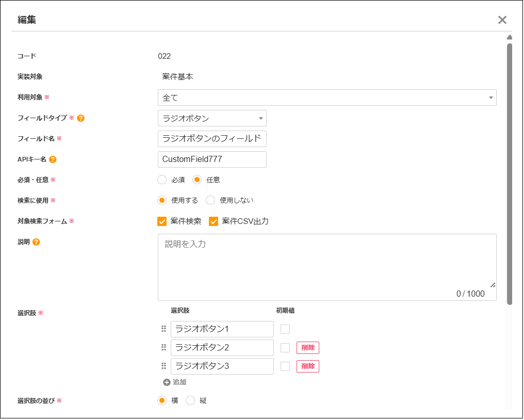The image size is (524, 420).
Task: Select 必須 radio button
Action: point(162,180)
